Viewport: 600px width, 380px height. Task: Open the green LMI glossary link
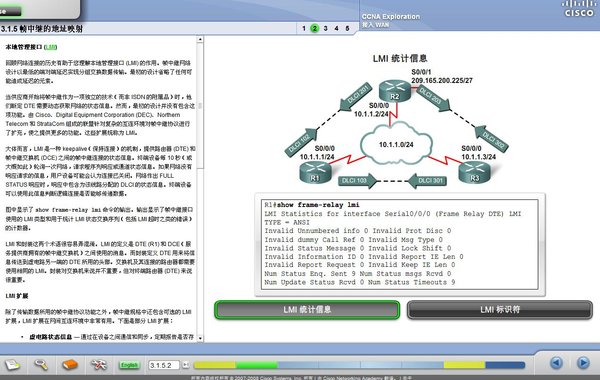(51, 47)
